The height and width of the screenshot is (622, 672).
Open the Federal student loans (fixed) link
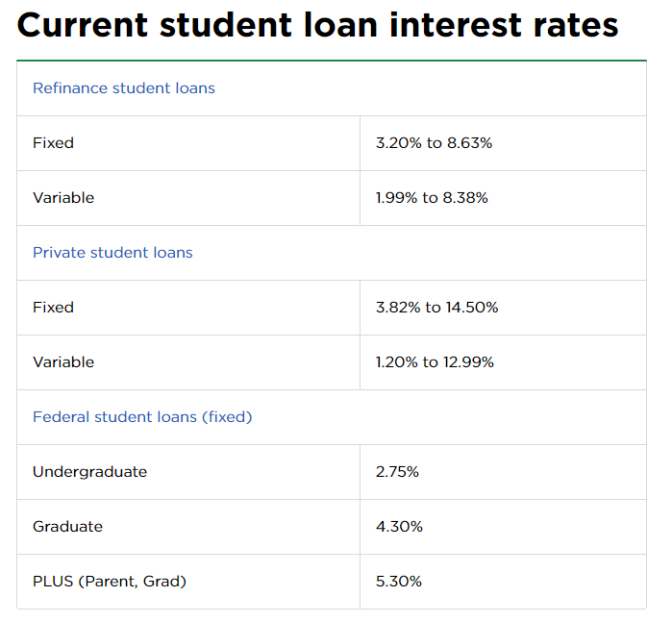[142, 417]
